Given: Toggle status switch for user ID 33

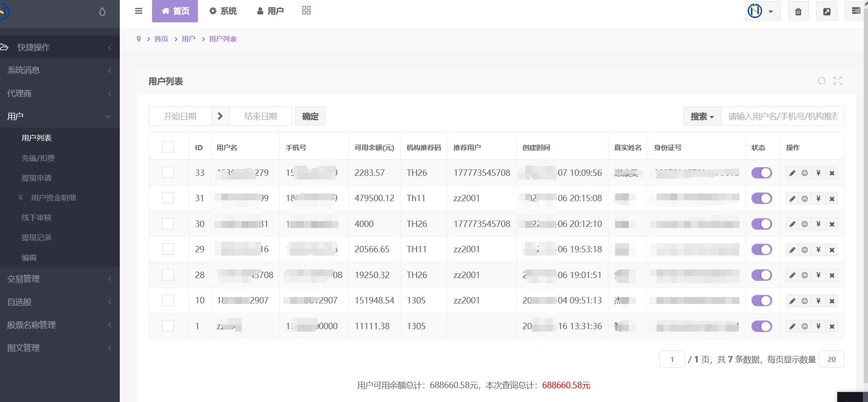Looking at the screenshot, I should (x=762, y=173).
